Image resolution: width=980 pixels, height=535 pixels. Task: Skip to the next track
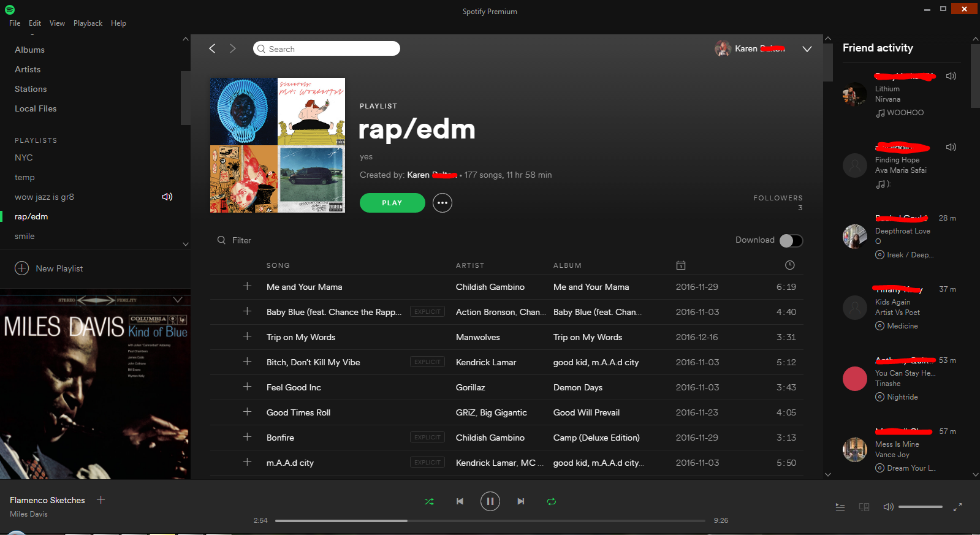pyautogui.click(x=520, y=501)
